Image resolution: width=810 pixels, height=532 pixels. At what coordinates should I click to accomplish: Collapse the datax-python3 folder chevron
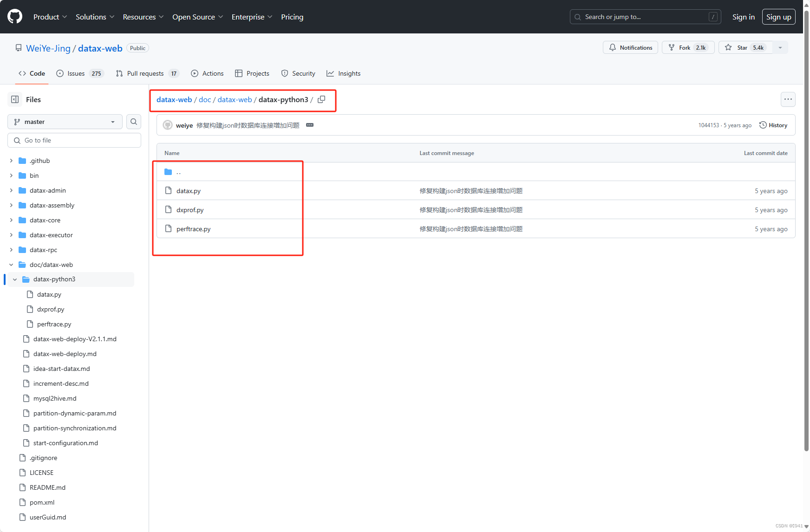pos(15,279)
